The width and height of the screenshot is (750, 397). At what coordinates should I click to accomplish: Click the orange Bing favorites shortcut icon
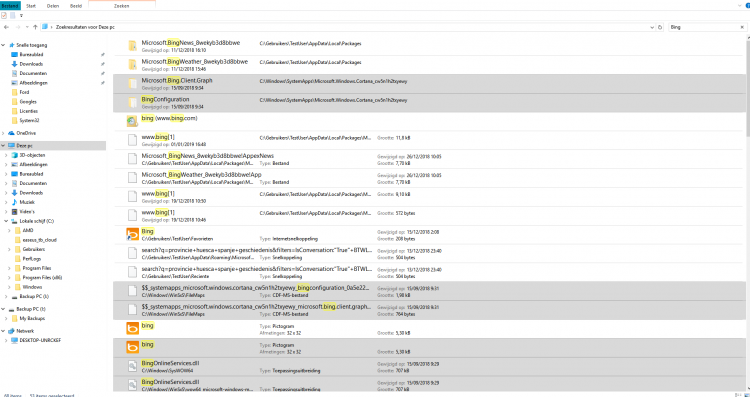pyautogui.click(x=132, y=234)
